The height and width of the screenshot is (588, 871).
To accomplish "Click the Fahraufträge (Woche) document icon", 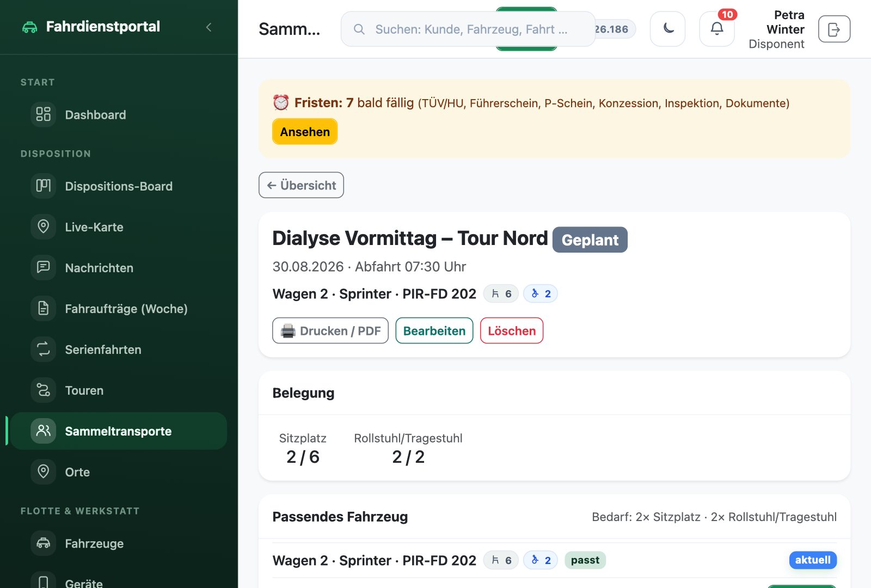I will pos(43,308).
